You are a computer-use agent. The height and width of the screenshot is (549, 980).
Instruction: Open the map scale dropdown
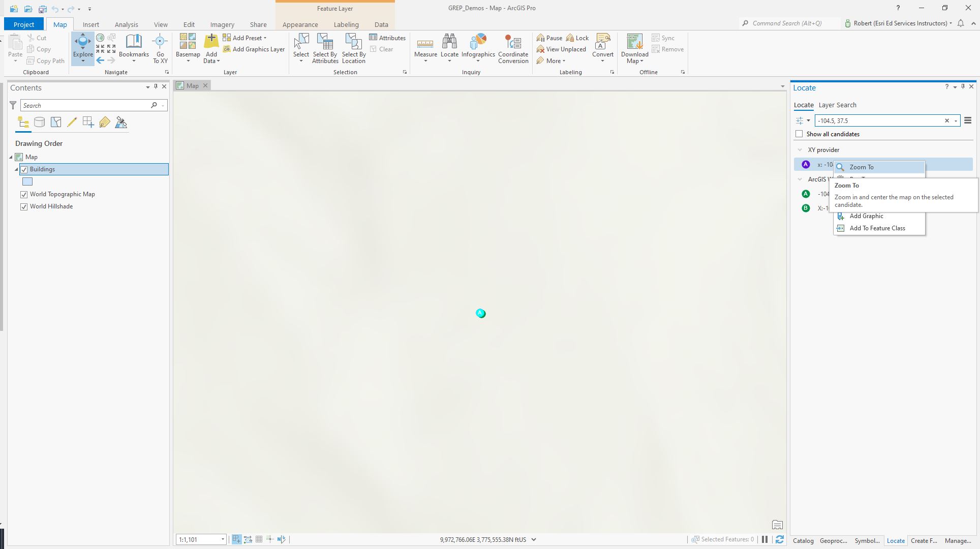point(223,540)
